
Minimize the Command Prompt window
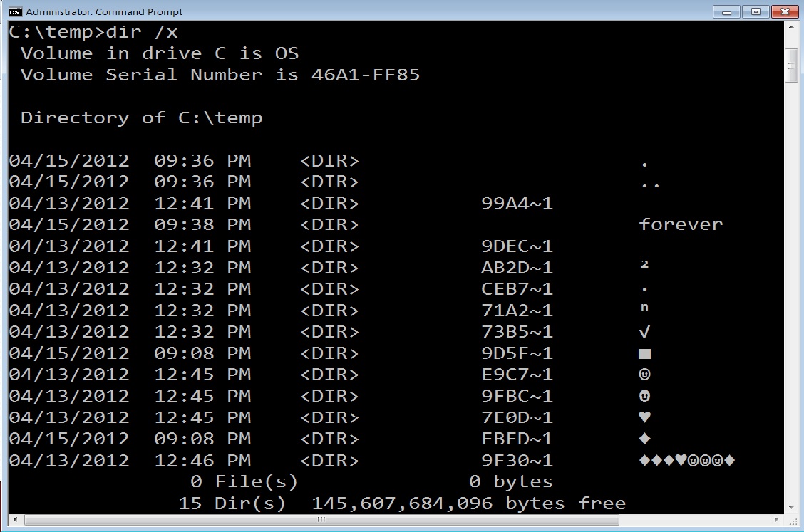pos(728,12)
